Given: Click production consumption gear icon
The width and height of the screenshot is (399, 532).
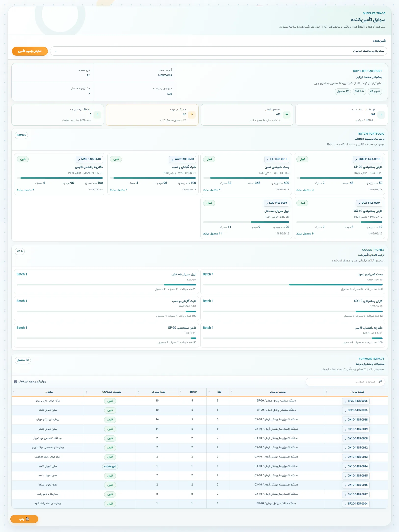Looking at the screenshot, I should pyautogui.click(x=192, y=114).
